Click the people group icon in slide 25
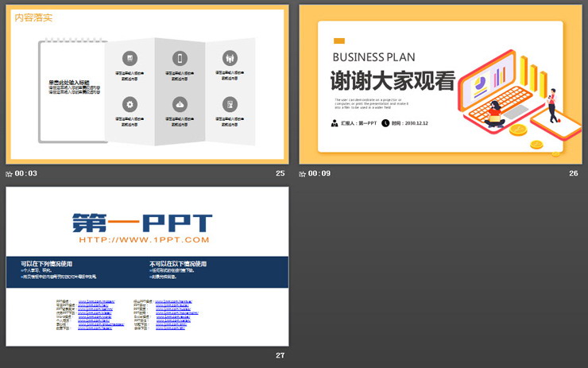The image size is (588, 368). coord(230,58)
